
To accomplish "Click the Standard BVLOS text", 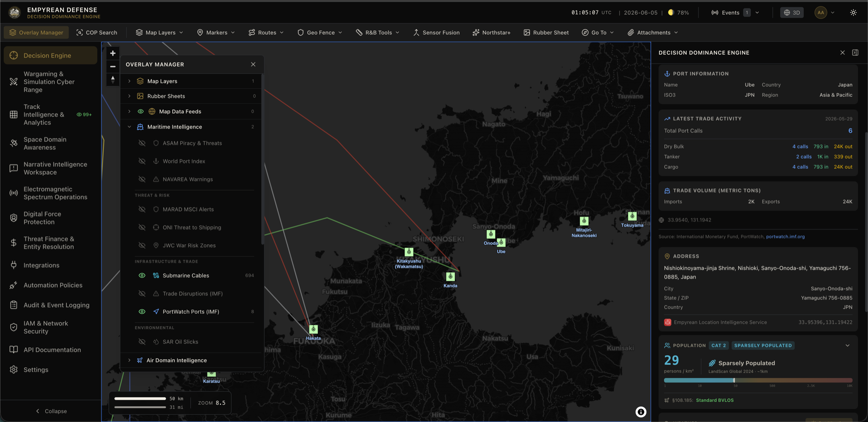I will 715,400.
